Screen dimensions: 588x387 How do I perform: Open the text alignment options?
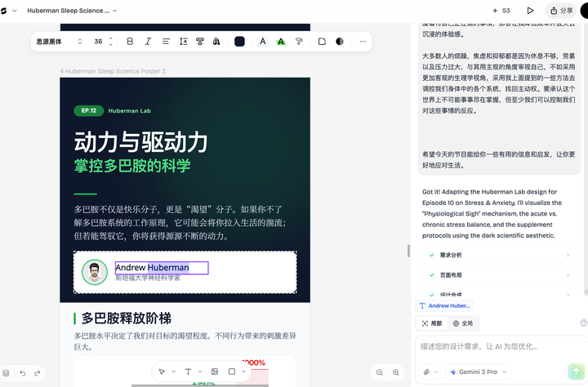pos(166,42)
